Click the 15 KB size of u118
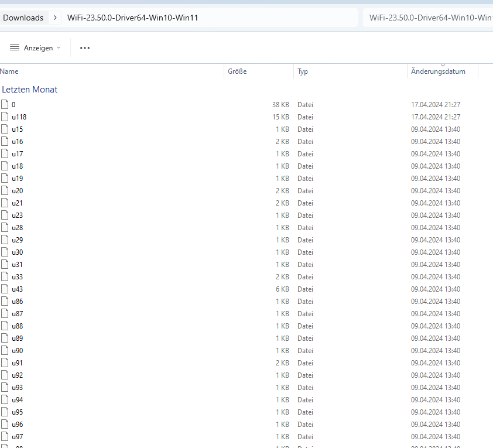493x448 pixels. (x=280, y=117)
